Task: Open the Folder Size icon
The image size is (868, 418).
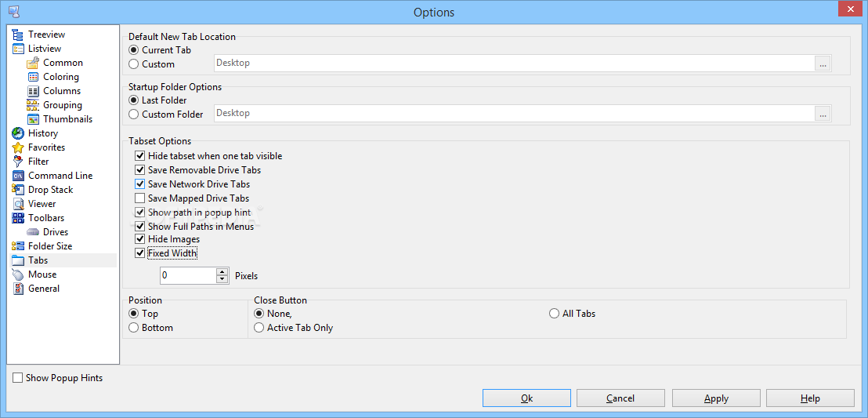Action: point(18,246)
